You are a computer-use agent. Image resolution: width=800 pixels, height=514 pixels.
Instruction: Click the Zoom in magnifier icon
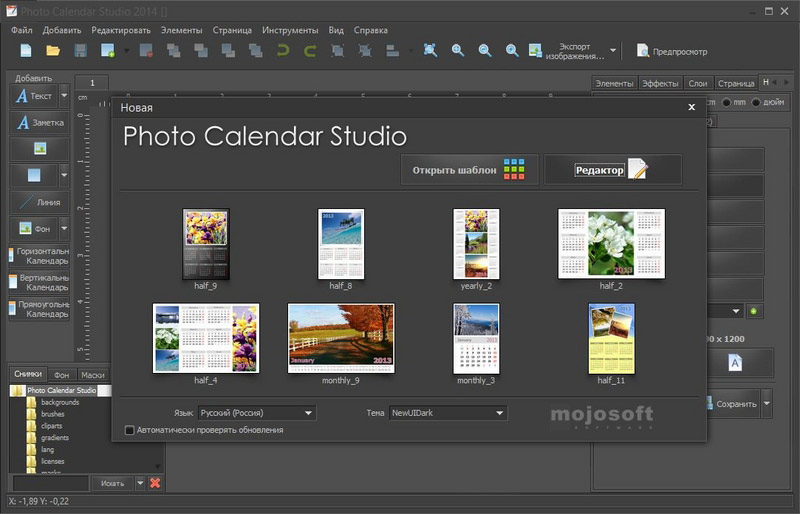458,51
